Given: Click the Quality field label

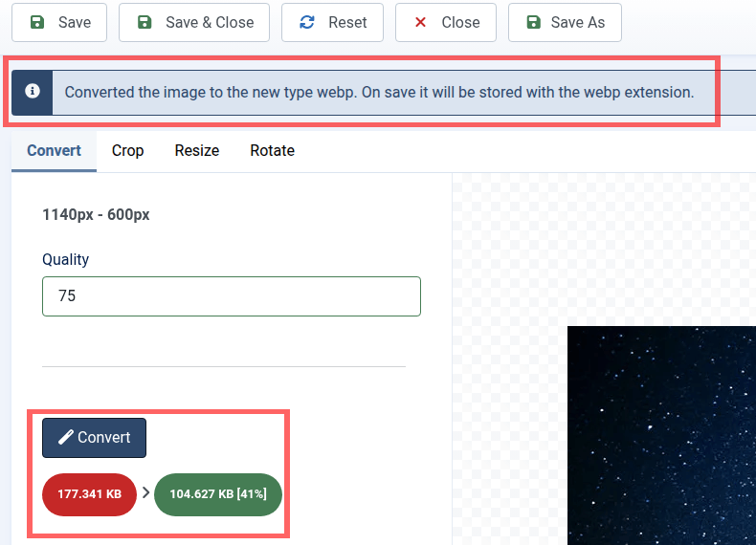Looking at the screenshot, I should pos(65,259).
